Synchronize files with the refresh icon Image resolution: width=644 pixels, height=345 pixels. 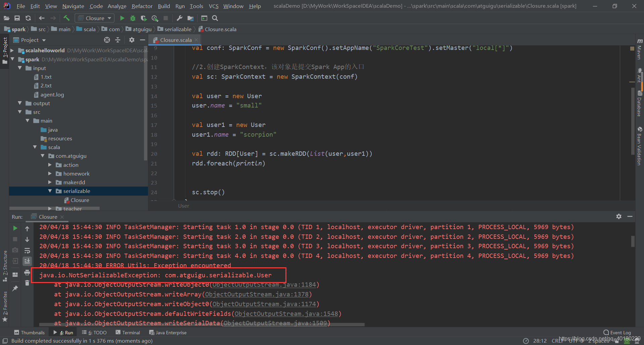click(28, 18)
